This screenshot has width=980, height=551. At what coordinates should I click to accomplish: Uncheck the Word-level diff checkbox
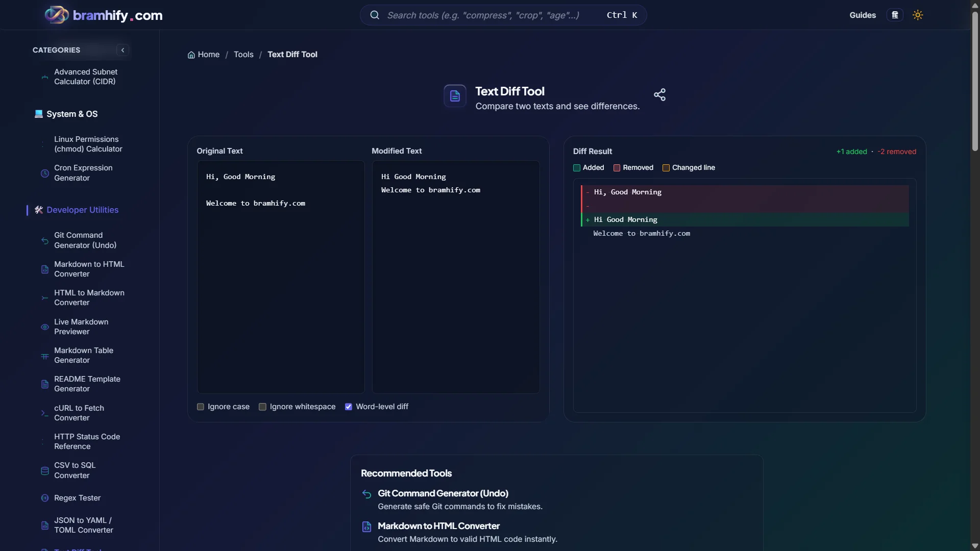point(349,407)
